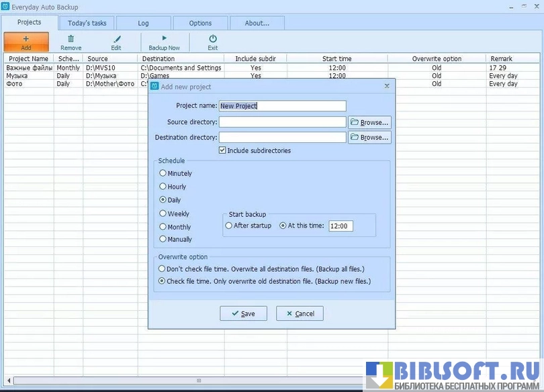544x392 pixels.
Task: Close the Add new project dialog
Action: (386, 87)
